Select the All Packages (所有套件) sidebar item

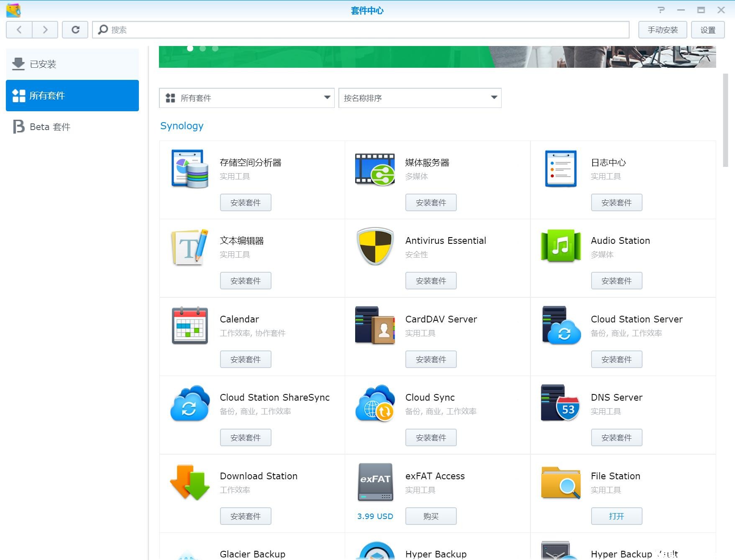pyautogui.click(x=72, y=95)
